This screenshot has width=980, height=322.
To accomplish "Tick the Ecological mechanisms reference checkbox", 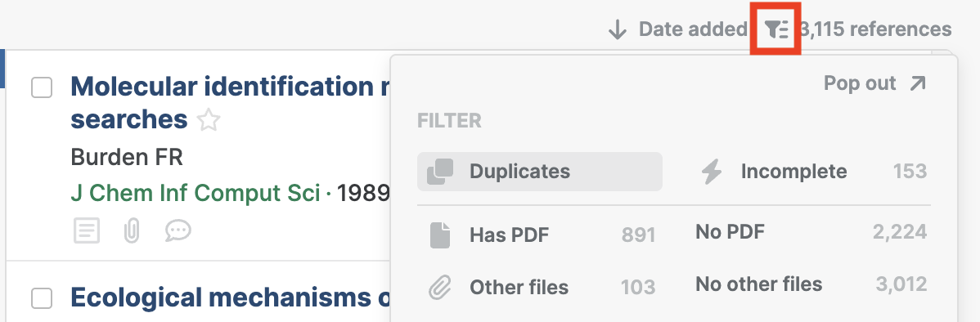I will pos(42,298).
